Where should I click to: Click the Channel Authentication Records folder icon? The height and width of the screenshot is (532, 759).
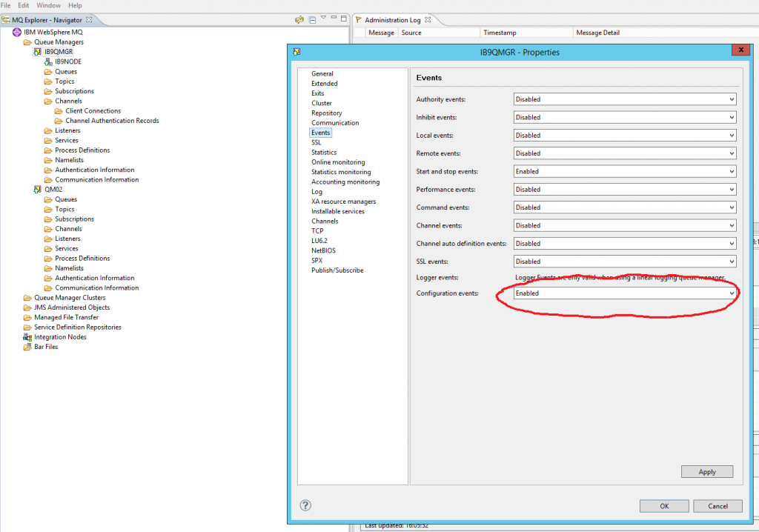point(59,121)
